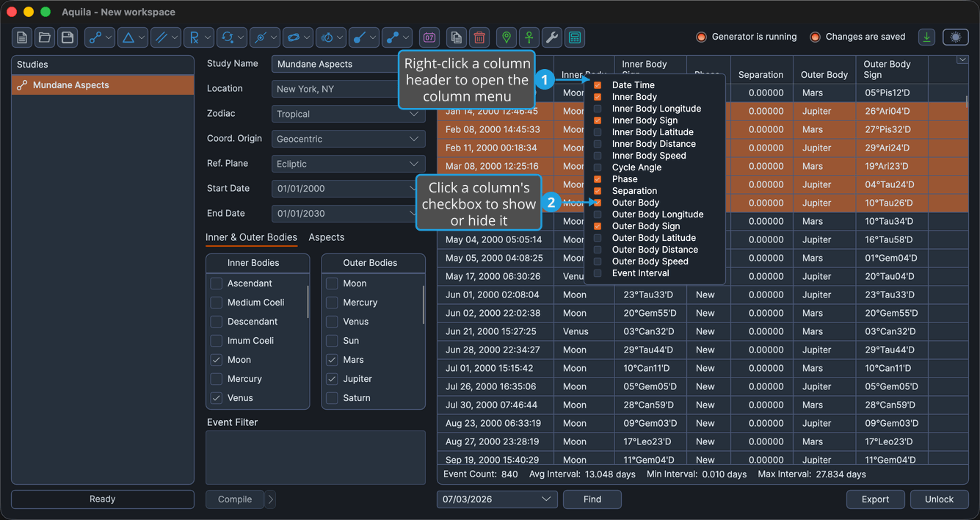Open the orbit-node crossing study tool
This screenshot has height=520, width=980.
point(265,37)
